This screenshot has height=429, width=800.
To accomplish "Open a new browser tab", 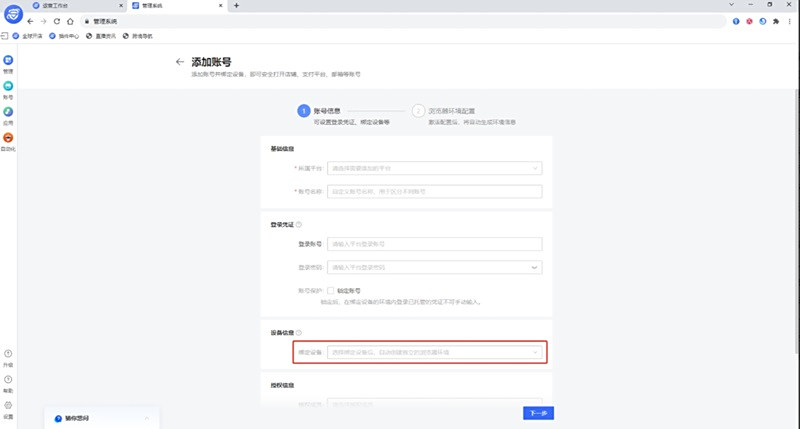I will pyautogui.click(x=236, y=6).
